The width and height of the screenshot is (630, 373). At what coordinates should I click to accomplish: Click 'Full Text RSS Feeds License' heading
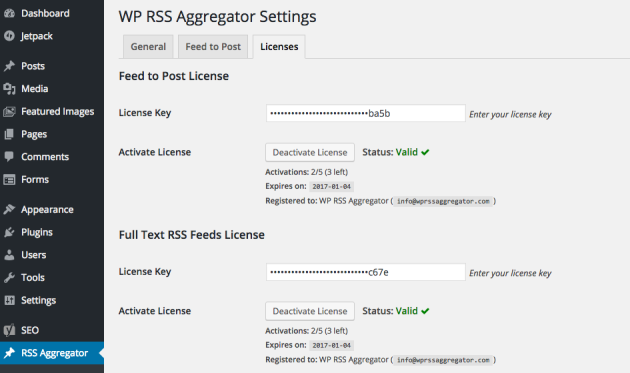click(192, 235)
